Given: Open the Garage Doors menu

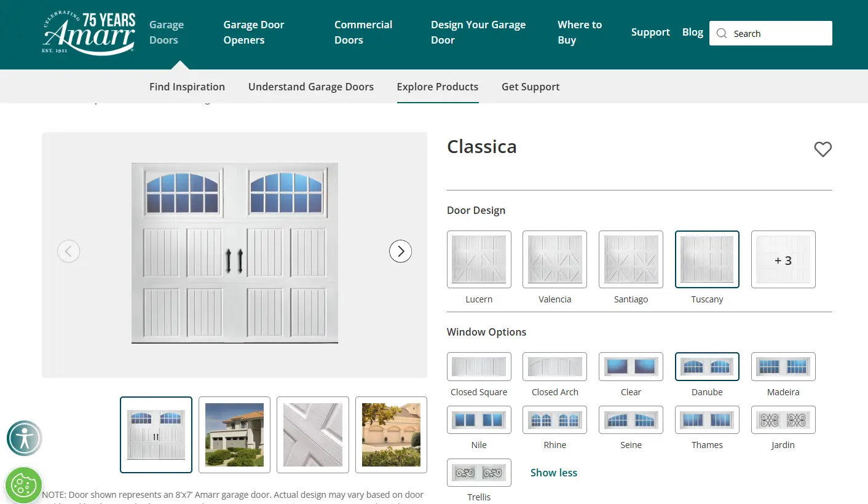Looking at the screenshot, I should click(x=167, y=33).
